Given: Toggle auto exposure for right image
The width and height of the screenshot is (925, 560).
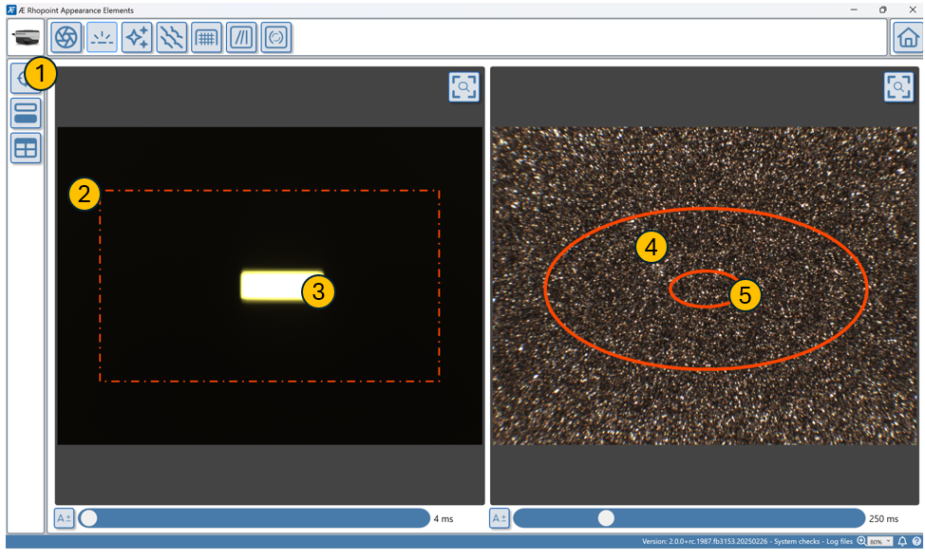Looking at the screenshot, I should 499,518.
